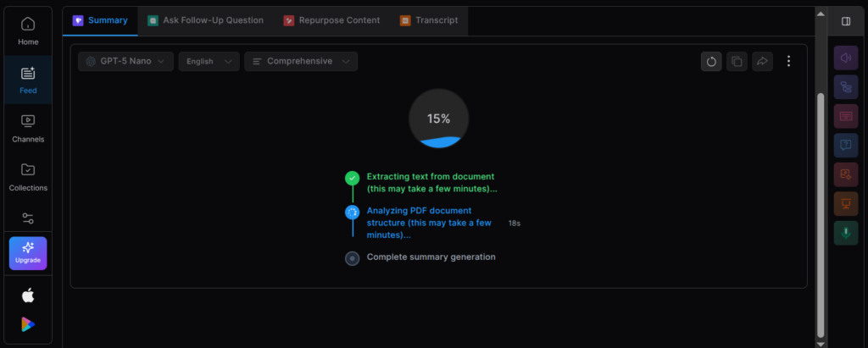The height and width of the screenshot is (348, 868).
Task: Click the purple speaker audio icon
Action: coord(845,58)
